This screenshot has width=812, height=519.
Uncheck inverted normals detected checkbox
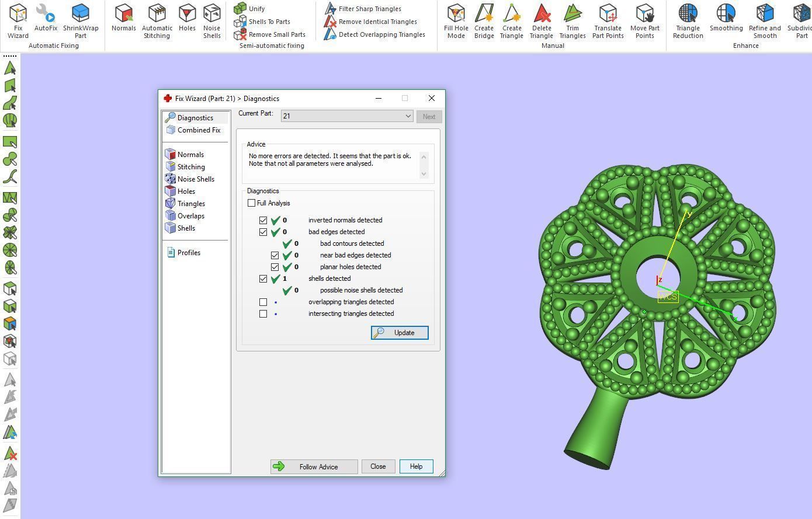263,221
